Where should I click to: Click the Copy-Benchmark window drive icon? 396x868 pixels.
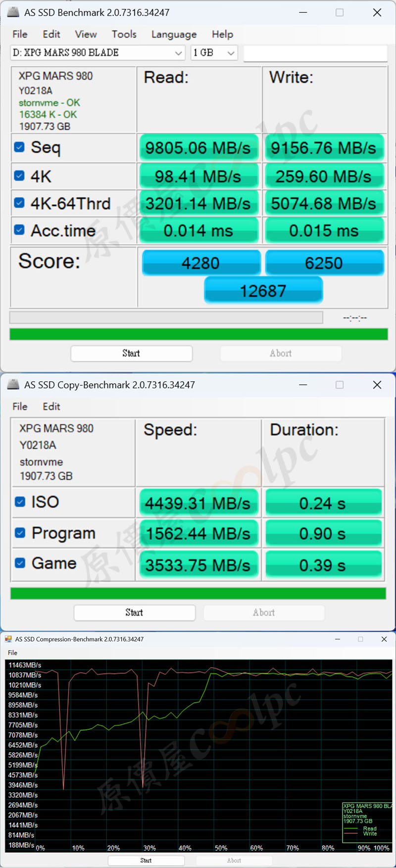click(x=13, y=385)
